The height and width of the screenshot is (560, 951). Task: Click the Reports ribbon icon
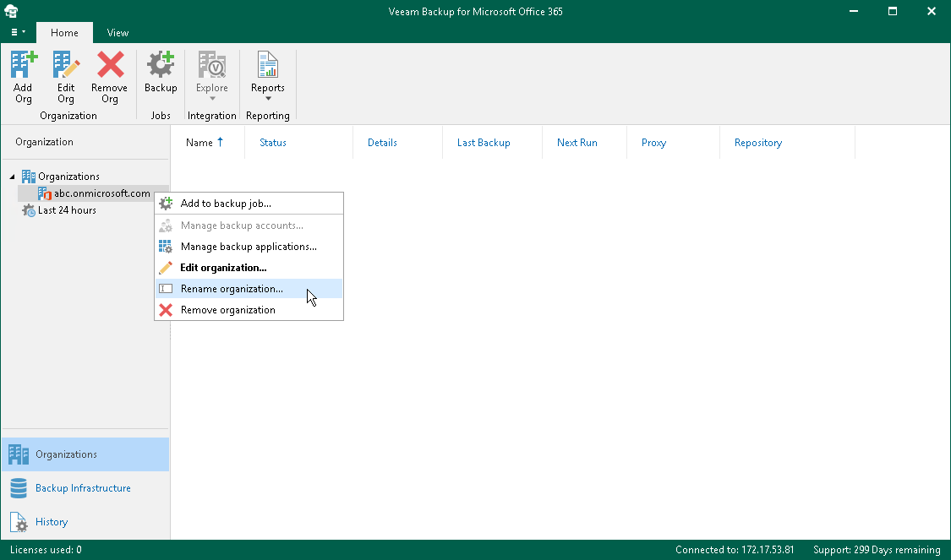tap(267, 65)
